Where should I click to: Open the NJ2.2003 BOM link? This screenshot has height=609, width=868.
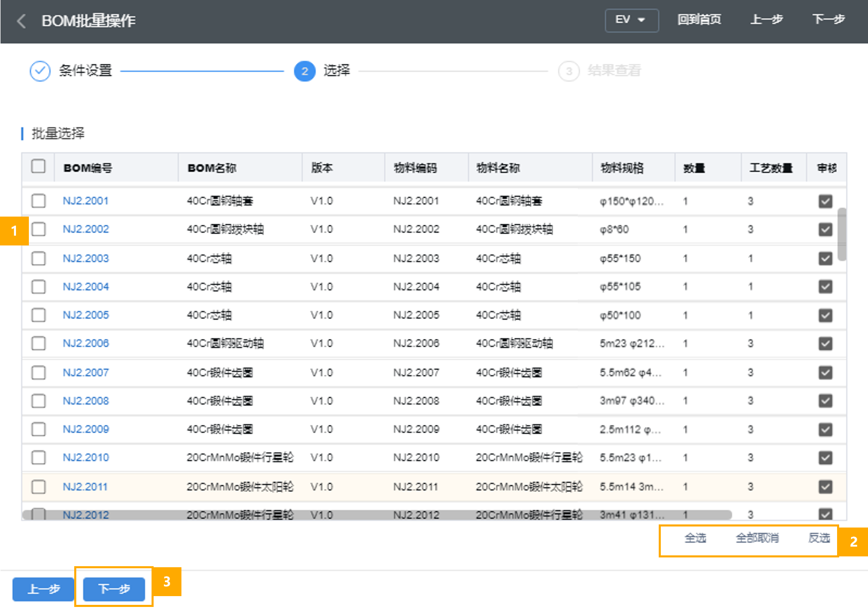click(x=86, y=258)
